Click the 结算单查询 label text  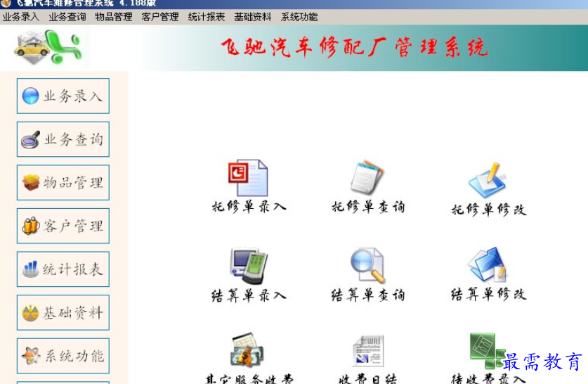368,295
